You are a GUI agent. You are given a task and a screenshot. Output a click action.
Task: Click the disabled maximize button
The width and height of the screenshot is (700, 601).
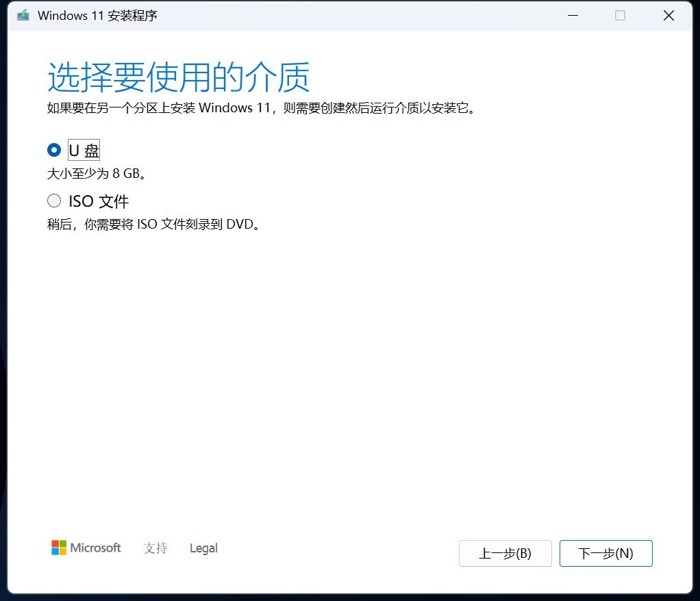(x=621, y=14)
